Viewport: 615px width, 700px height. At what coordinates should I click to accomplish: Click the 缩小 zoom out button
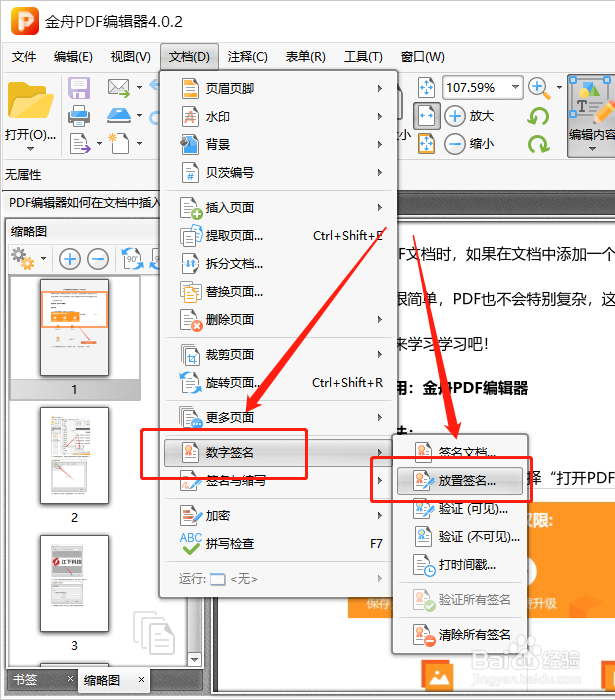pos(469,144)
